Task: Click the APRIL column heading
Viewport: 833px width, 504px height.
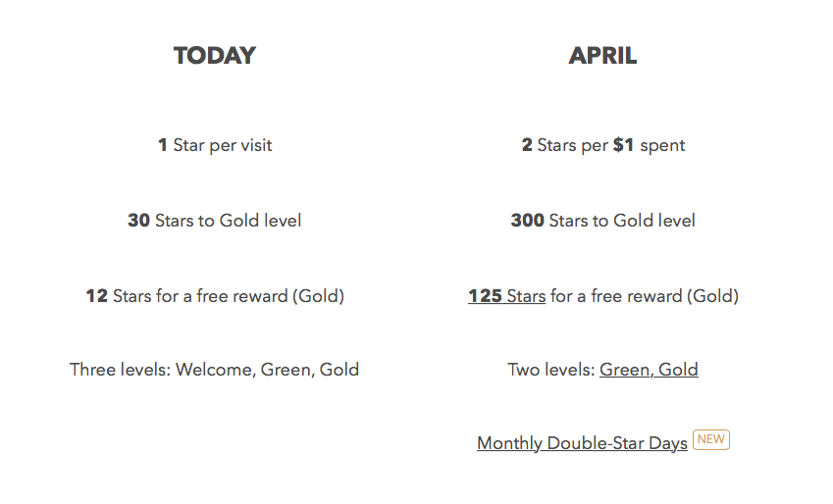Action: pos(602,56)
